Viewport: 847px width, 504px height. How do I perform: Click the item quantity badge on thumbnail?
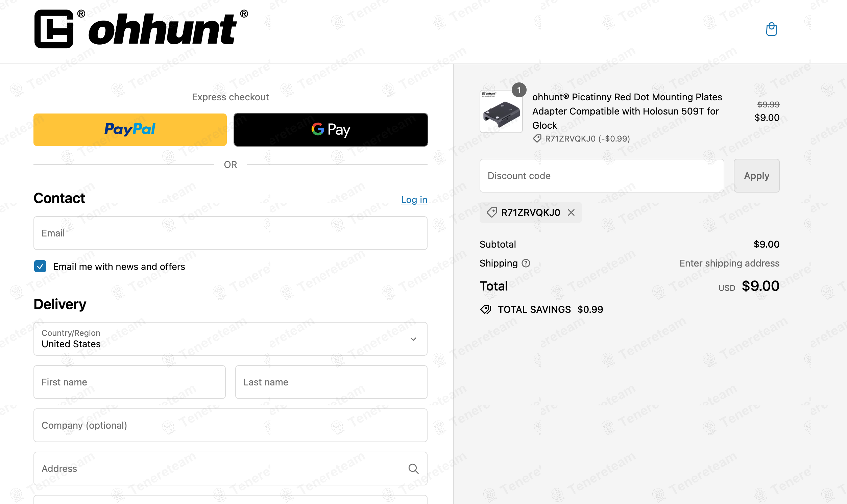pyautogui.click(x=519, y=90)
